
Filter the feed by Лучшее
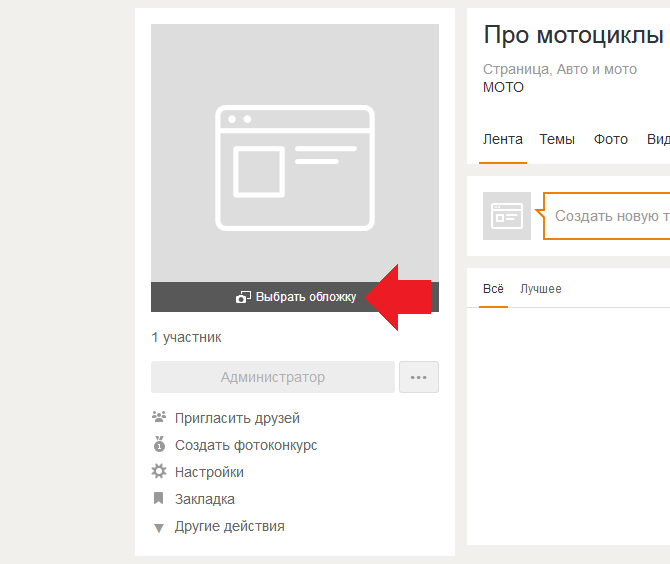click(540, 289)
